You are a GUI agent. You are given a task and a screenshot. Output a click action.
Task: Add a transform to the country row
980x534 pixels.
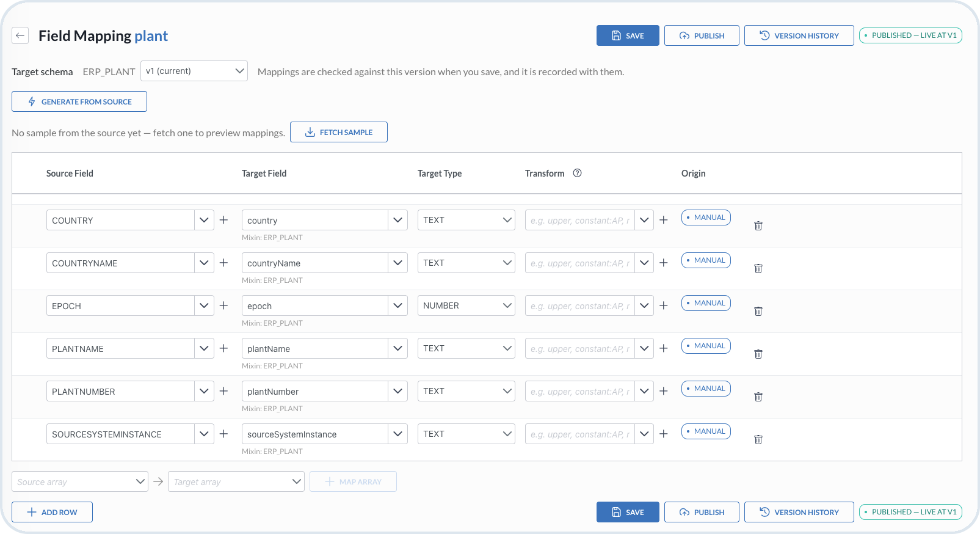[664, 220]
